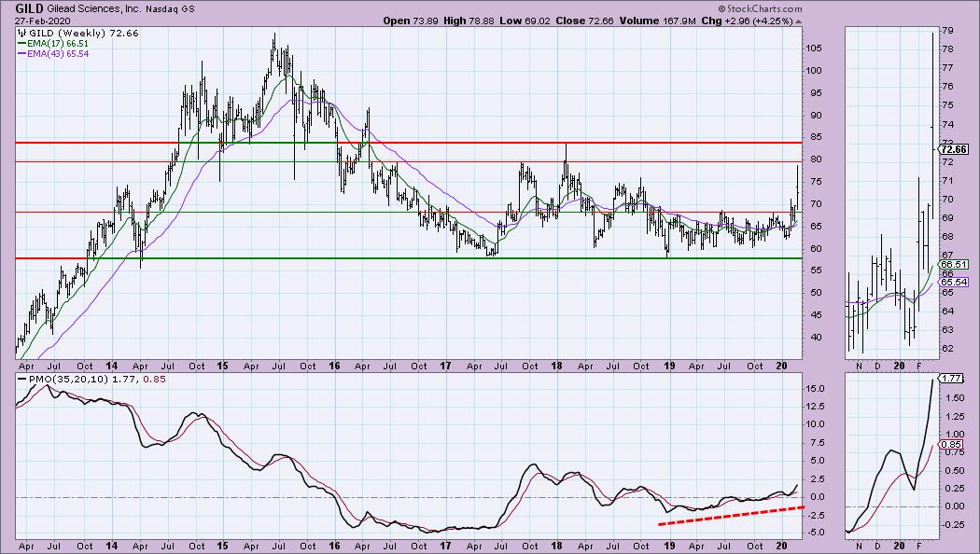Click the PMO(35,20,10) indicator legend
Image resolution: width=980 pixels, height=554 pixels.
pyautogui.click(x=92, y=379)
